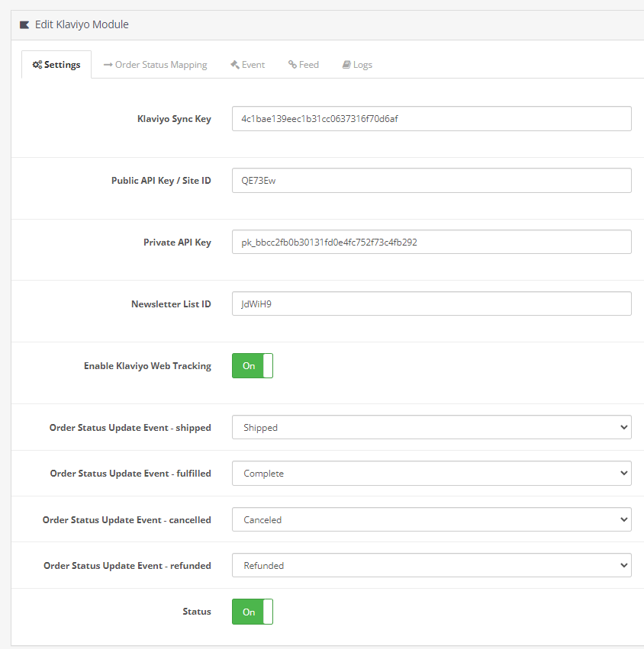This screenshot has height=649, width=644.
Task: Toggle Enable Klaviyo Web Tracking switch
Action: [x=253, y=366]
